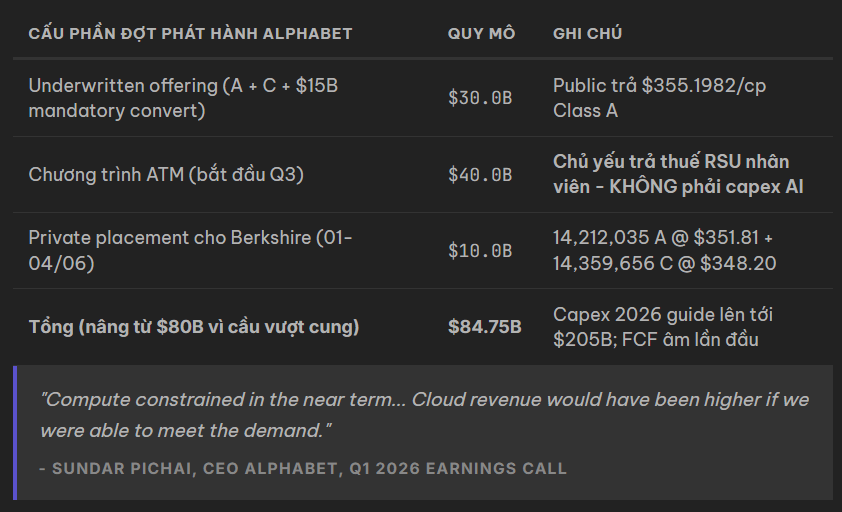This screenshot has width=842, height=512.
Task: Click the purple quote accent bar
Action: tap(15, 433)
